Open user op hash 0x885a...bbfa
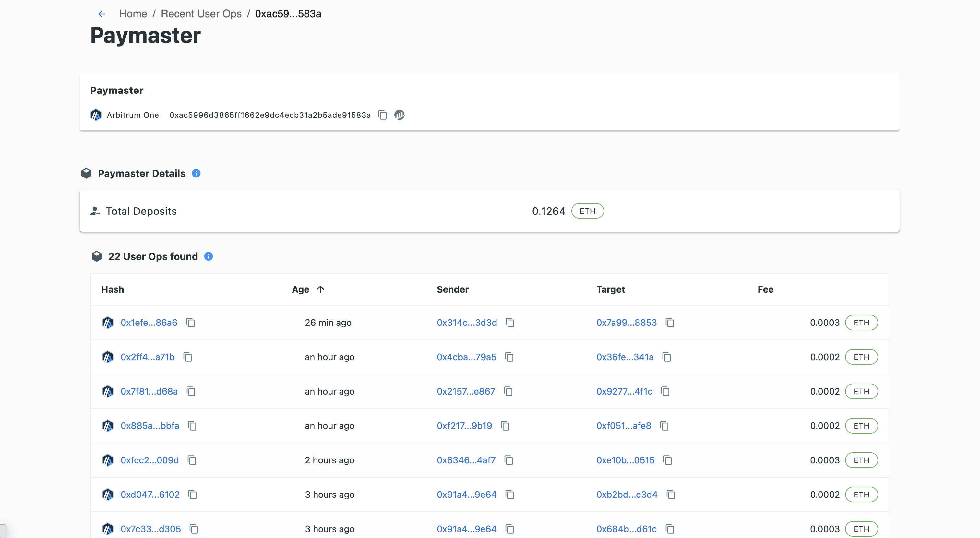Image resolution: width=980 pixels, height=538 pixels. (150, 426)
